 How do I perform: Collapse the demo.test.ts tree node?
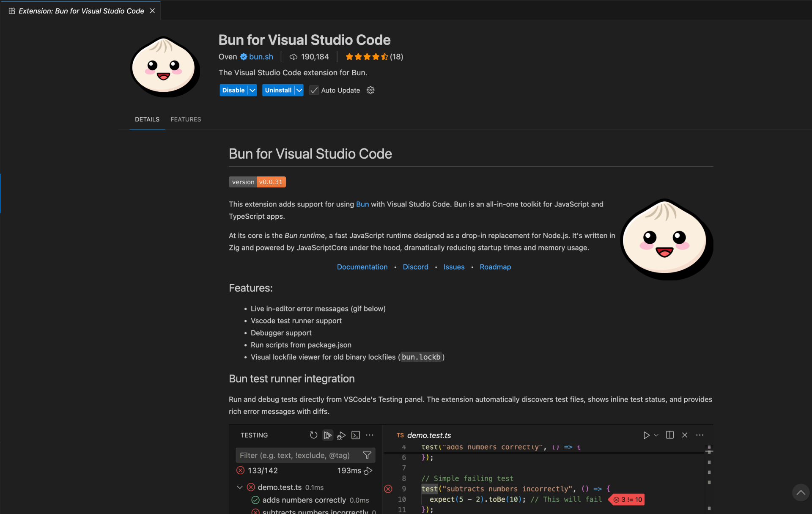click(x=240, y=487)
